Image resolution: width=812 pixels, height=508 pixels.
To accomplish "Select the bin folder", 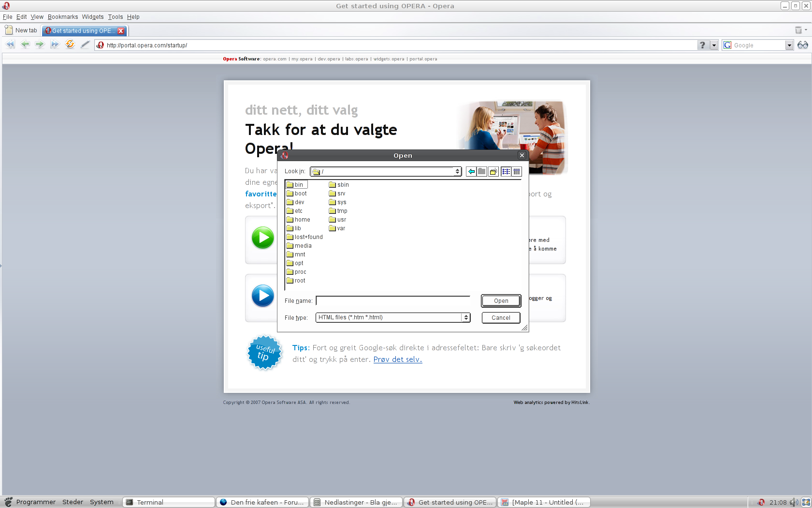I will [x=296, y=185].
